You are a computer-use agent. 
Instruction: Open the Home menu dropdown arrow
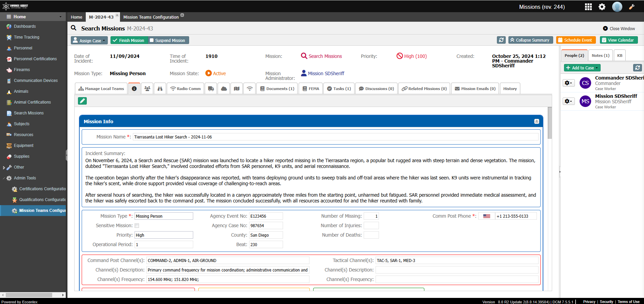tap(61, 17)
